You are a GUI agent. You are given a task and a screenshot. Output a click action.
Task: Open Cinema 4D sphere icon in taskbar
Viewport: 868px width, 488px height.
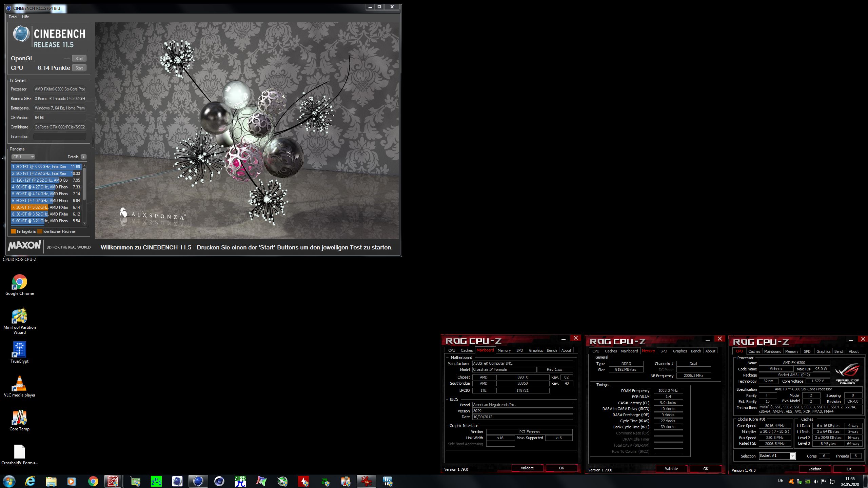[x=219, y=481]
